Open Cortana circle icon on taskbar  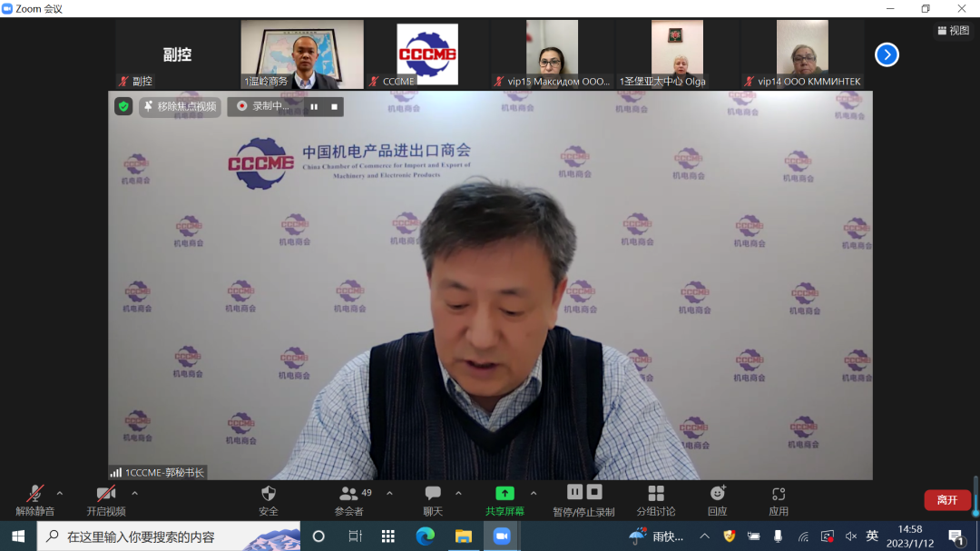pos(318,536)
